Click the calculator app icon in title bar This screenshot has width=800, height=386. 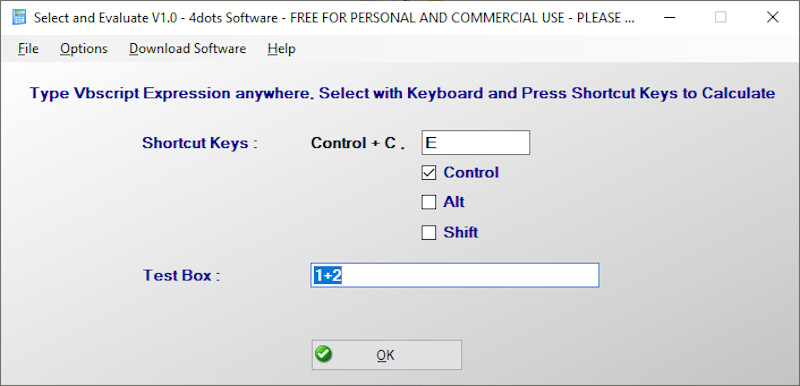tap(19, 17)
